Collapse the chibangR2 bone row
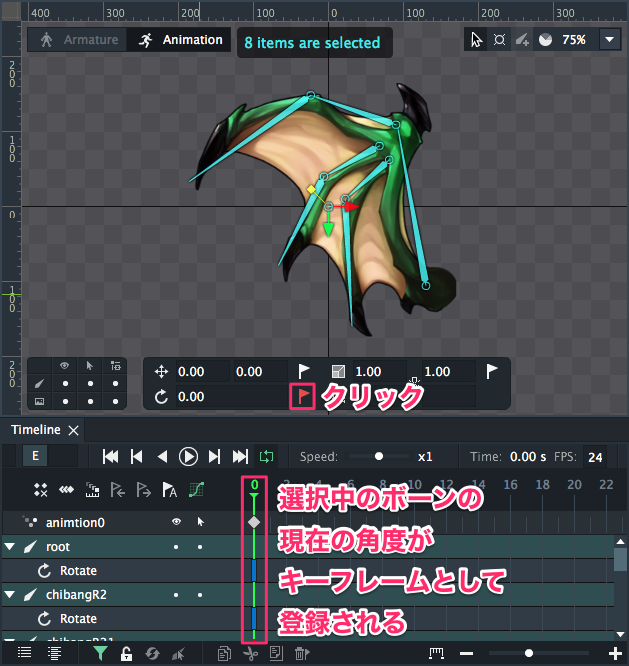This screenshot has height=666, width=629. coord(9,594)
